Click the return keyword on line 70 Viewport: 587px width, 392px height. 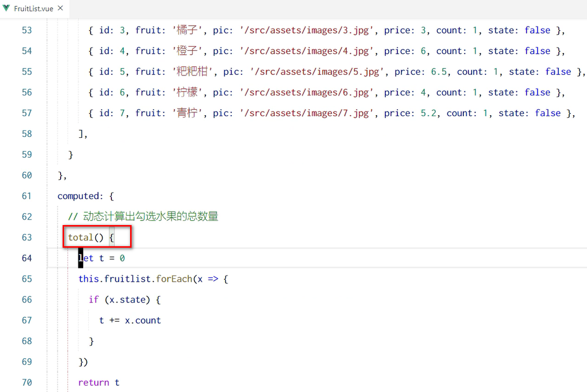(94, 383)
